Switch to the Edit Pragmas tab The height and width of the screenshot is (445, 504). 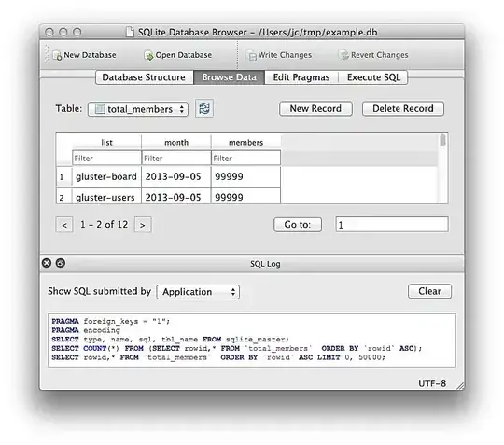pos(301,77)
